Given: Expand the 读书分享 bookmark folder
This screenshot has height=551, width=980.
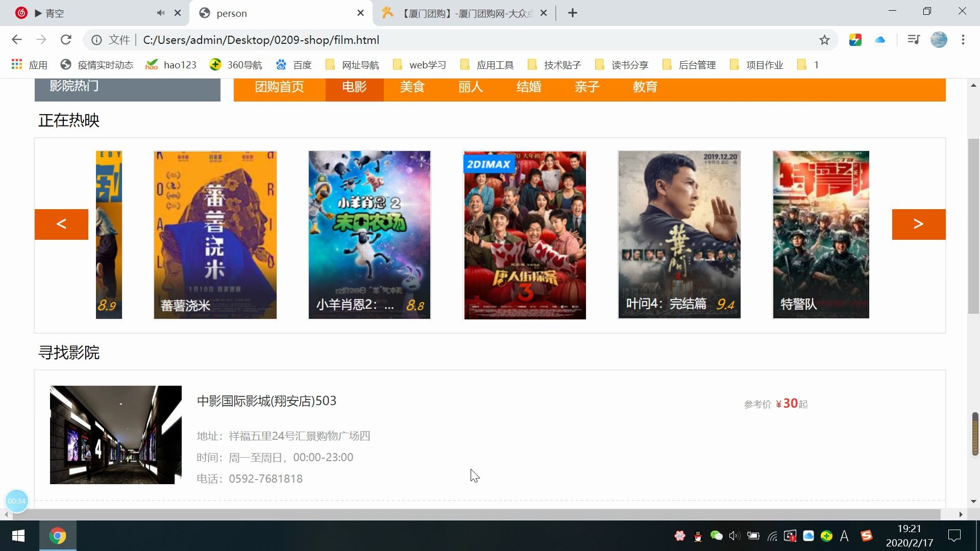Looking at the screenshot, I should [622, 65].
